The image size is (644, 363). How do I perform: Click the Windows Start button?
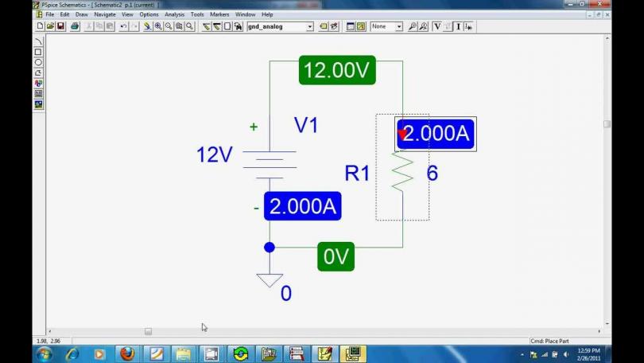pos(44,353)
